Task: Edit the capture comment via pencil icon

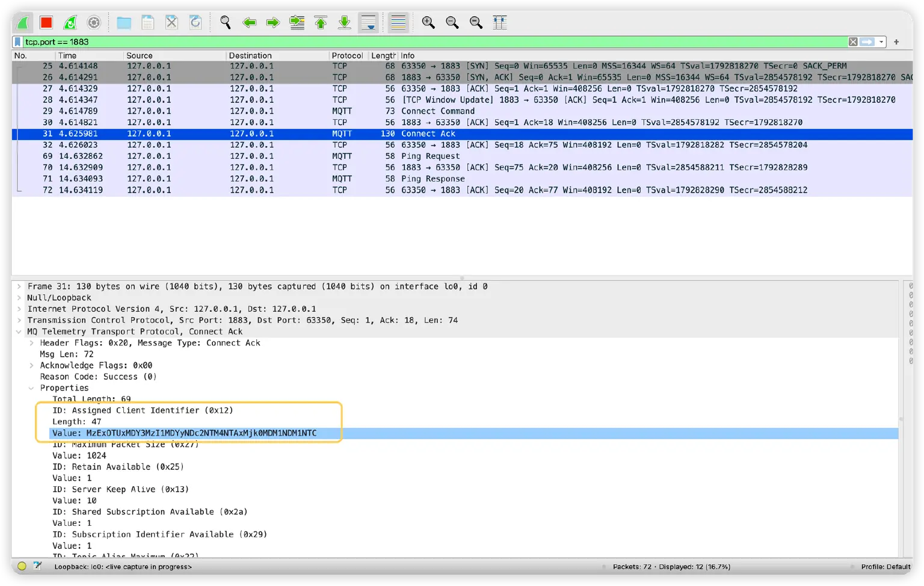Action: [x=37, y=566]
